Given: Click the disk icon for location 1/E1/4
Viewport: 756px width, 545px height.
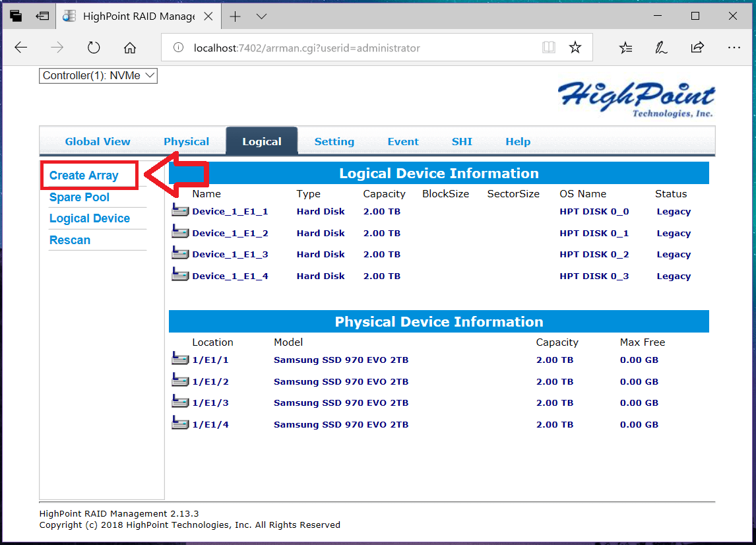Looking at the screenshot, I should [180, 423].
